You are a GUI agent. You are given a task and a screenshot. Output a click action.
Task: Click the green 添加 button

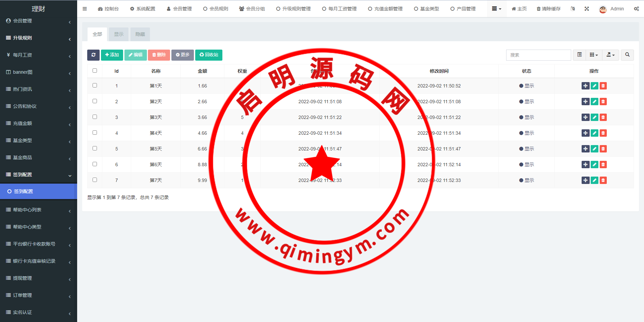coord(112,55)
